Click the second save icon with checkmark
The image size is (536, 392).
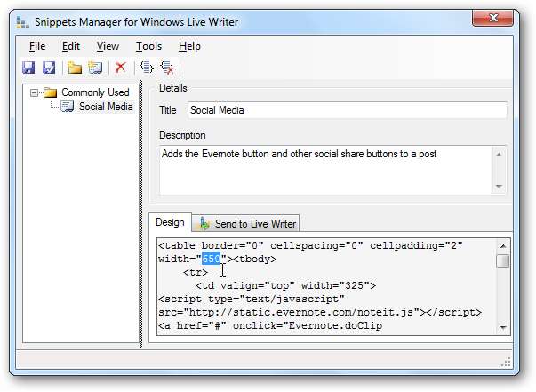point(50,68)
